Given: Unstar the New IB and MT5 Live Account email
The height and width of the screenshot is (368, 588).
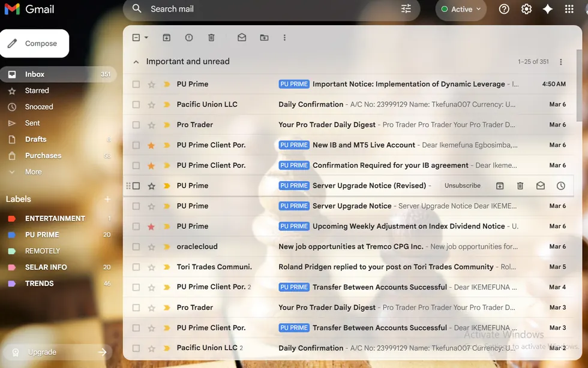Looking at the screenshot, I should click(151, 145).
